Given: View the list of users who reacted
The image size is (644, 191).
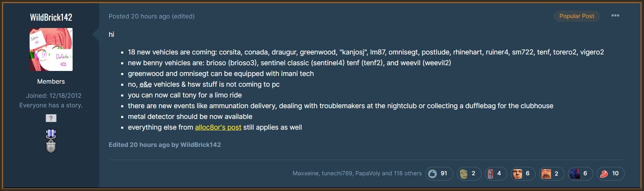Looking at the screenshot, I should click(x=357, y=173).
